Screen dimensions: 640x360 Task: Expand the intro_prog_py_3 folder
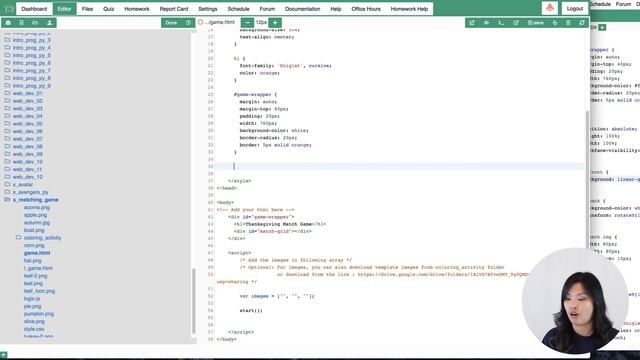click(31, 40)
